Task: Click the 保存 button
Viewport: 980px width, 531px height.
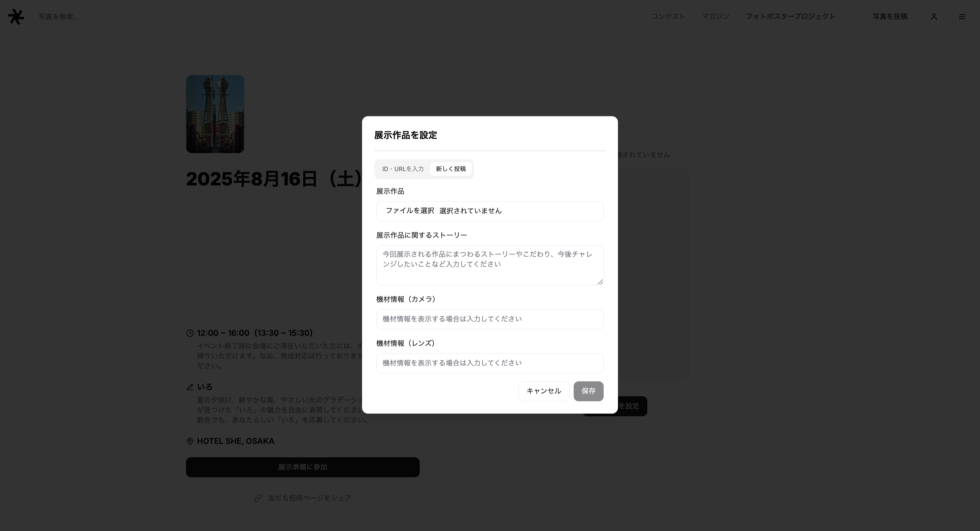Action: pyautogui.click(x=589, y=391)
